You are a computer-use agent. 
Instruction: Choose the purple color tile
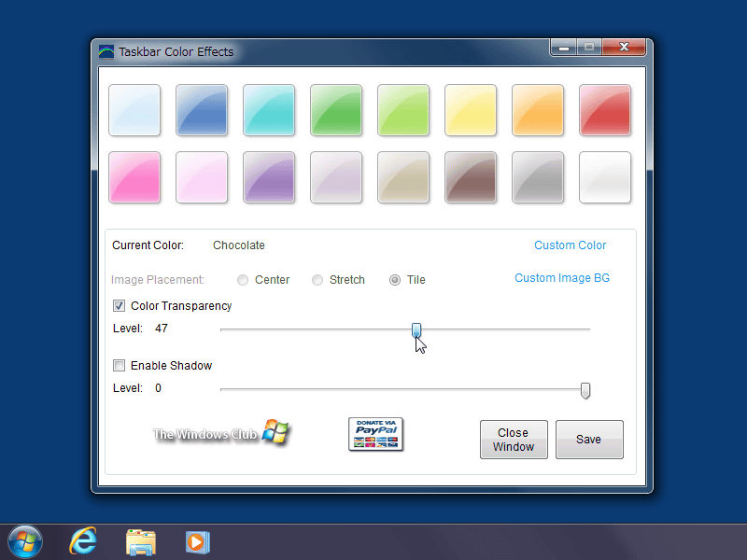pos(269,177)
